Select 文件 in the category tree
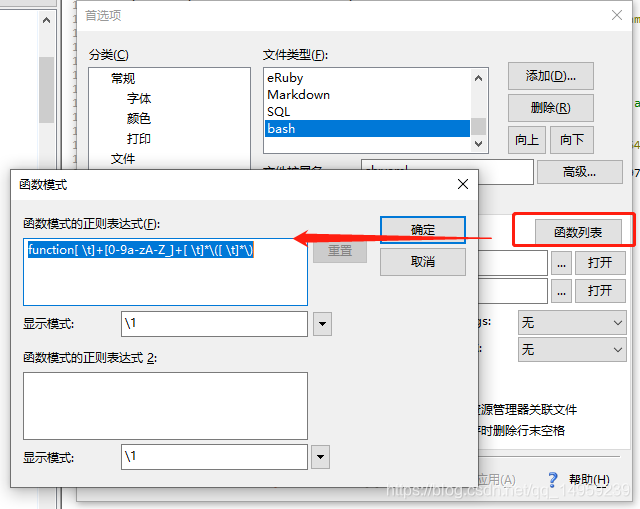This screenshot has width=640, height=509. (x=123, y=159)
